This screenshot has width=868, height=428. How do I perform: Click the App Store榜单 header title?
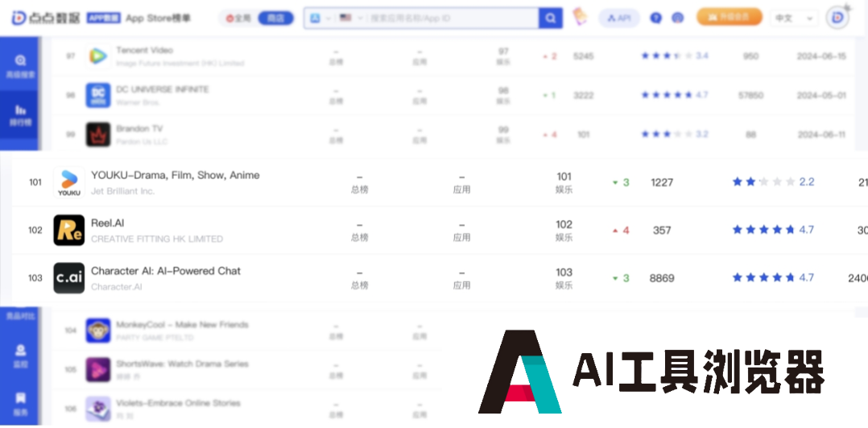pos(159,18)
